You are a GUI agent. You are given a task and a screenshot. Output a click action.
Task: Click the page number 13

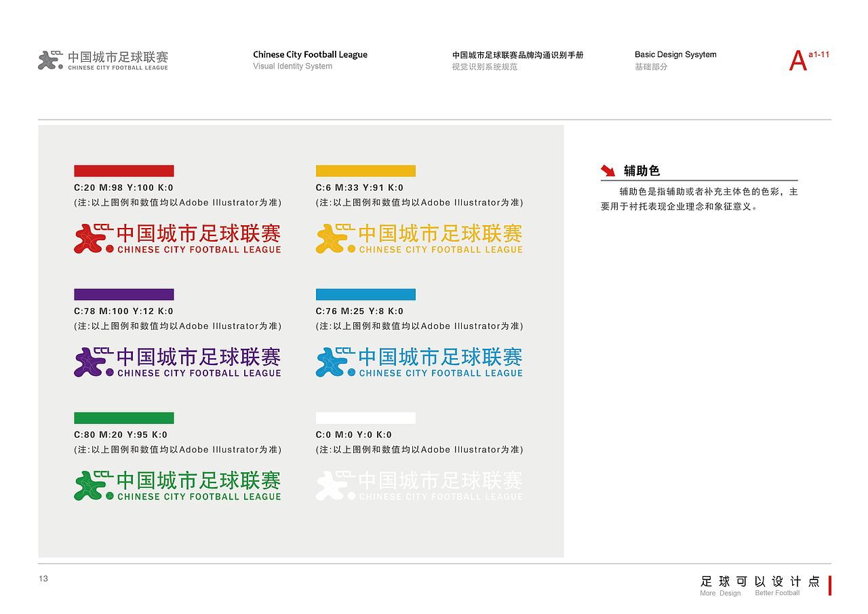[43, 579]
